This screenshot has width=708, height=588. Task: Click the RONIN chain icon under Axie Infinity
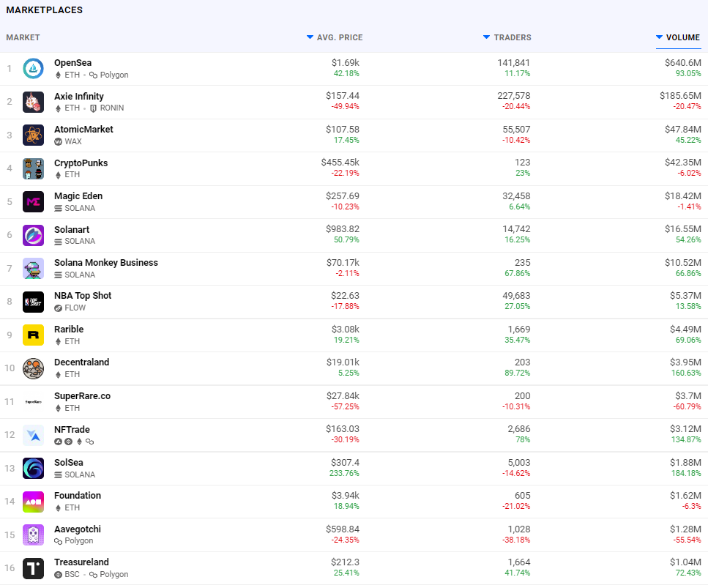click(x=94, y=108)
